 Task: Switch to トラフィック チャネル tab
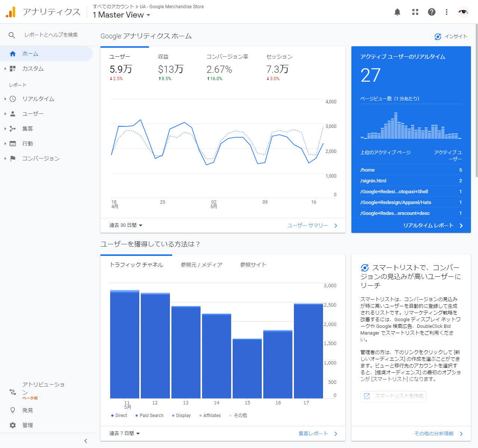136,265
